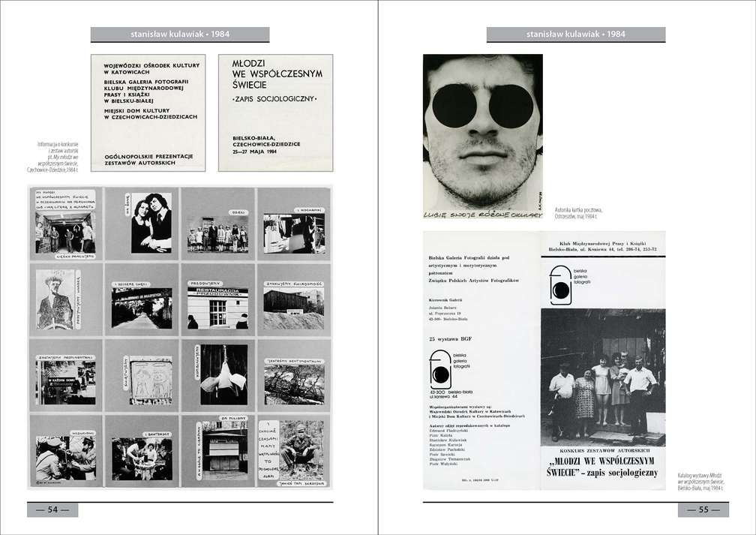Click the couple portrait photo in the grid
The height and width of the screenshot is (535, 756).
pos(151,223)
